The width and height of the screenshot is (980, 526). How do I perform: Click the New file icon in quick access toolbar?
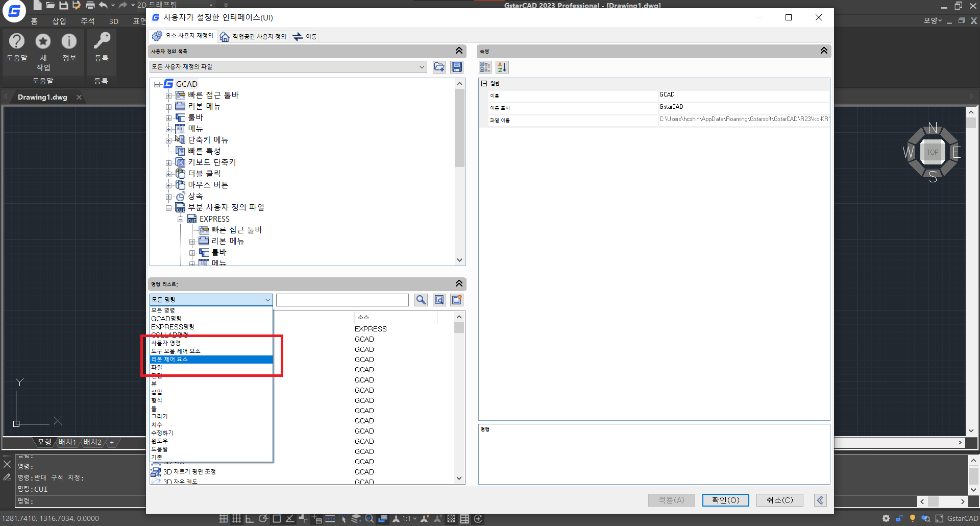pyautogui.click(x=37, y=5)
